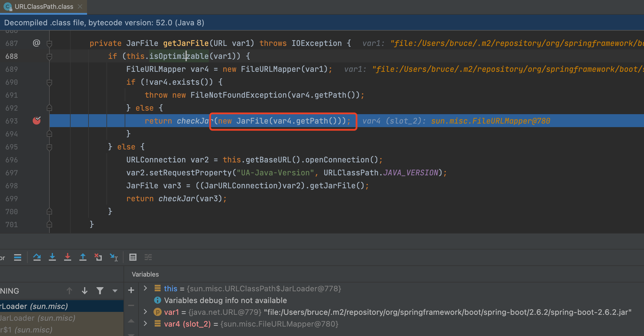Click Show Execution Point icon

(x=18, y=257)
